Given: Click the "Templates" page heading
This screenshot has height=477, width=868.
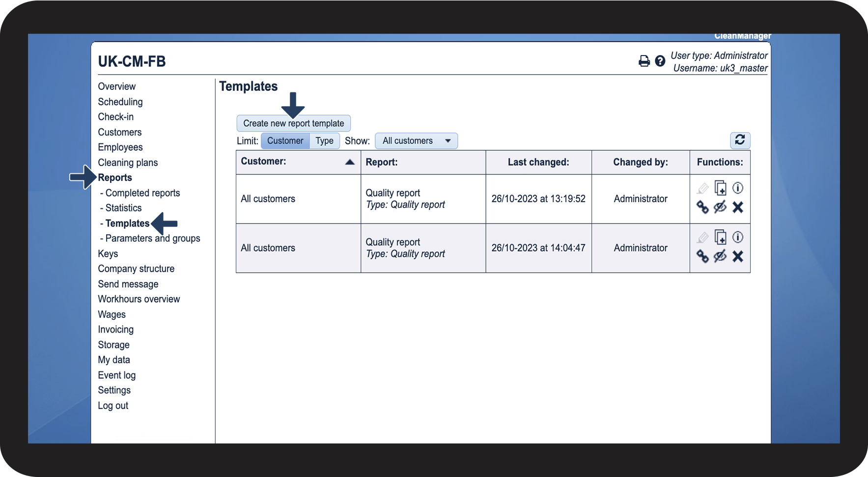Looking at the screenshot, I should click(x=249, y=86).
